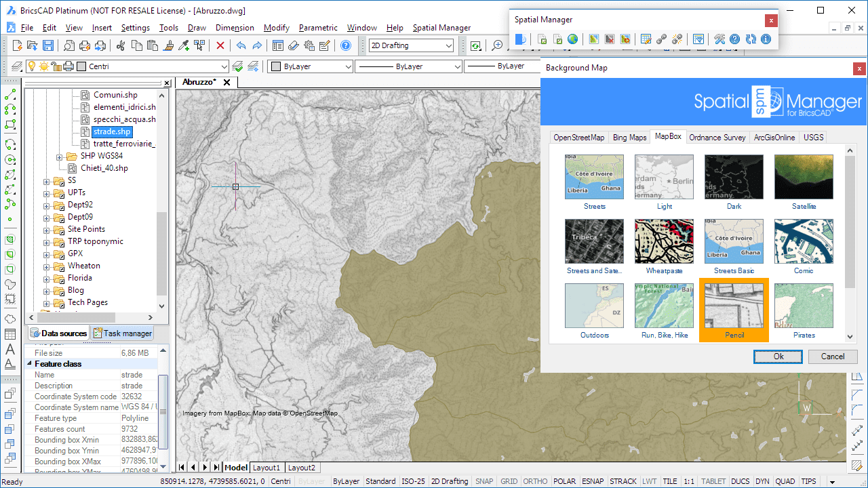868x488 pixels.
Task: Click the red Delete X icon
Action: [x=220, y=45]
